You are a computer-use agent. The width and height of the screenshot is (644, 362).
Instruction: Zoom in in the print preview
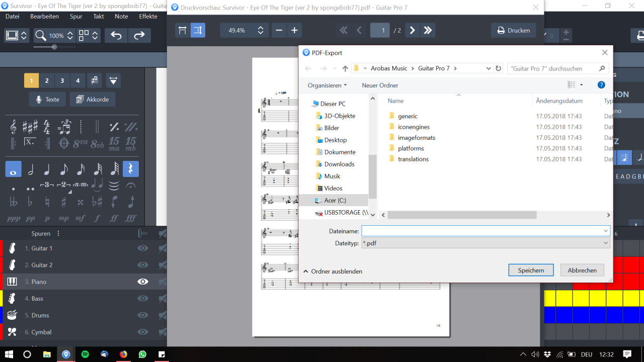tap(295, 30)
